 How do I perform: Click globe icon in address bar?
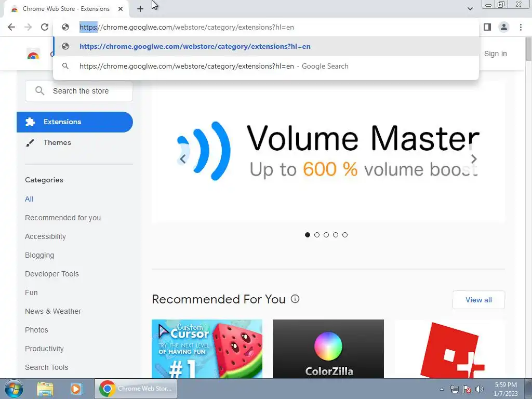point(65,27)
